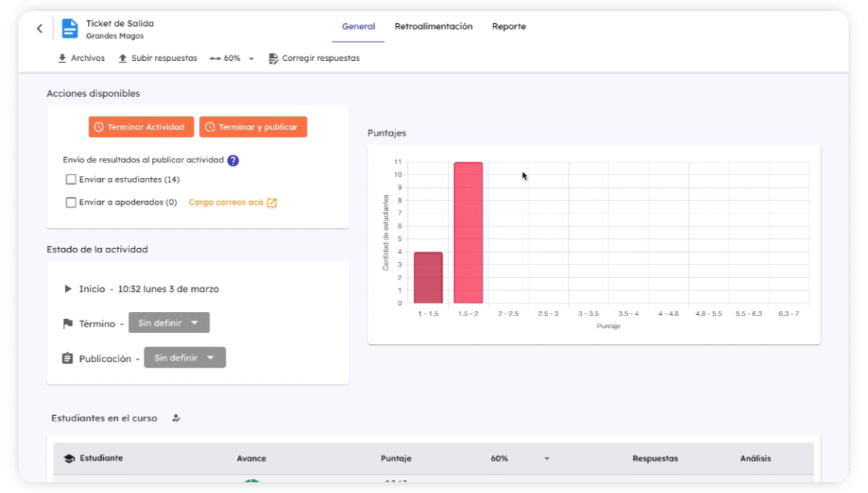Screen dimensions: 868x493
Task: Click Corregir respuestas icon
Action: tap(273, 59)
